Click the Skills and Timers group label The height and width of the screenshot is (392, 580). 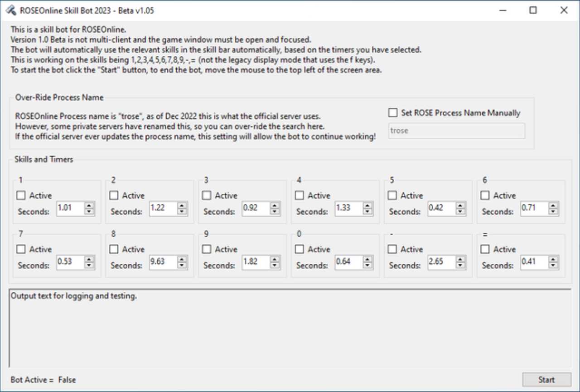[x=43, y=160]
